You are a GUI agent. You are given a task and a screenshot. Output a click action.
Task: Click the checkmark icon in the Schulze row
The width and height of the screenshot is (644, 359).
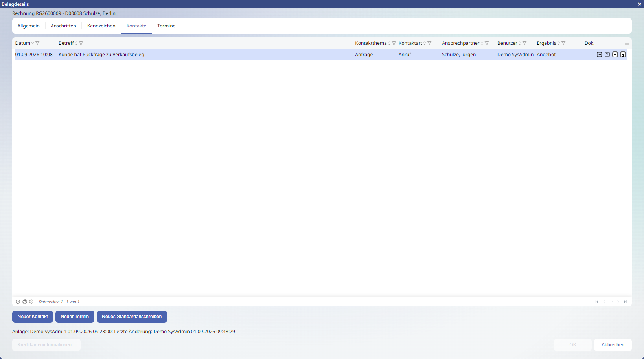pos(615,55)
